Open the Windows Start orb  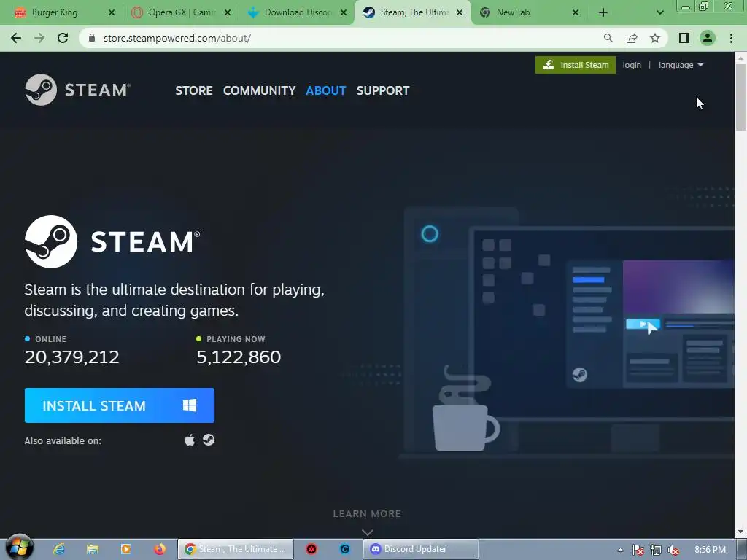[19, 548]
